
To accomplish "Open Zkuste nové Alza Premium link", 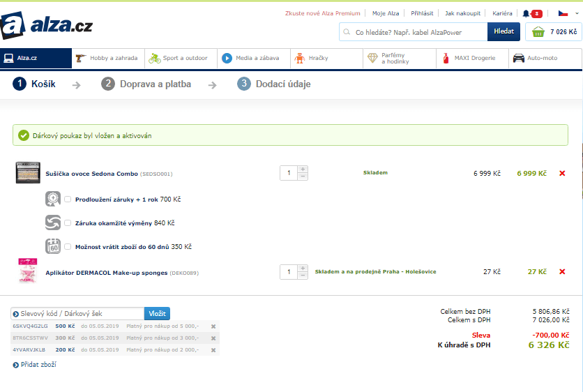I will tap(323, 13).
